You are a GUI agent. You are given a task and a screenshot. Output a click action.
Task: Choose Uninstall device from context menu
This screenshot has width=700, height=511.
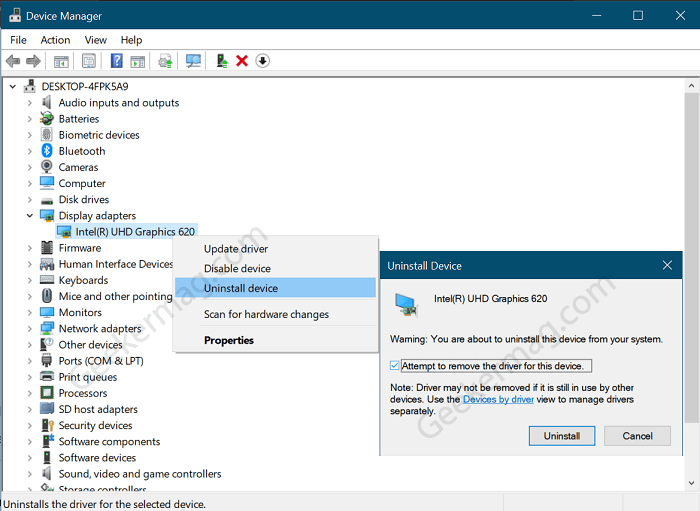[x=275, y=288]
